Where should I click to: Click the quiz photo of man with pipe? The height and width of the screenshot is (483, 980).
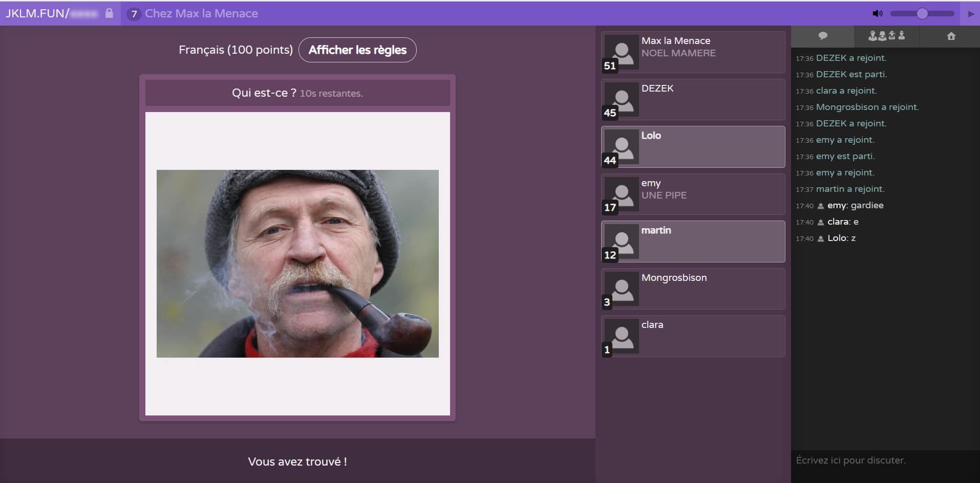point(297,264)
